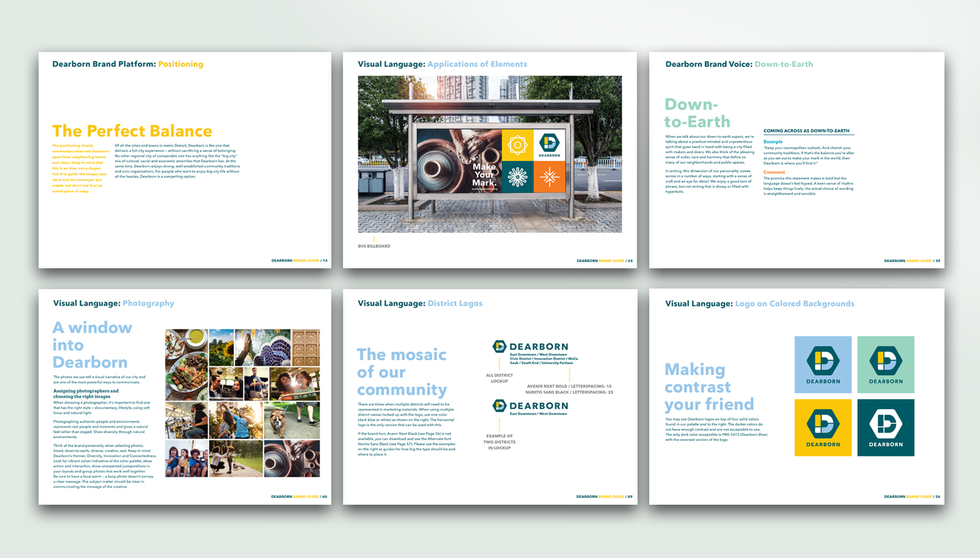The width and height of the screenshot is (980, 558).
Task: Click the 'Dearborn Brand Platform: Positioning' page title
Action: 127,64
